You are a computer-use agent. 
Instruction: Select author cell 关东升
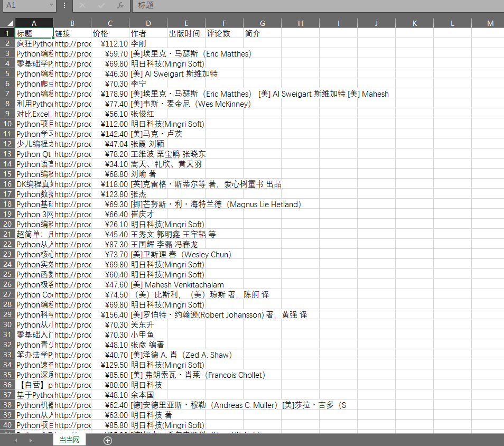coord(148,324)
